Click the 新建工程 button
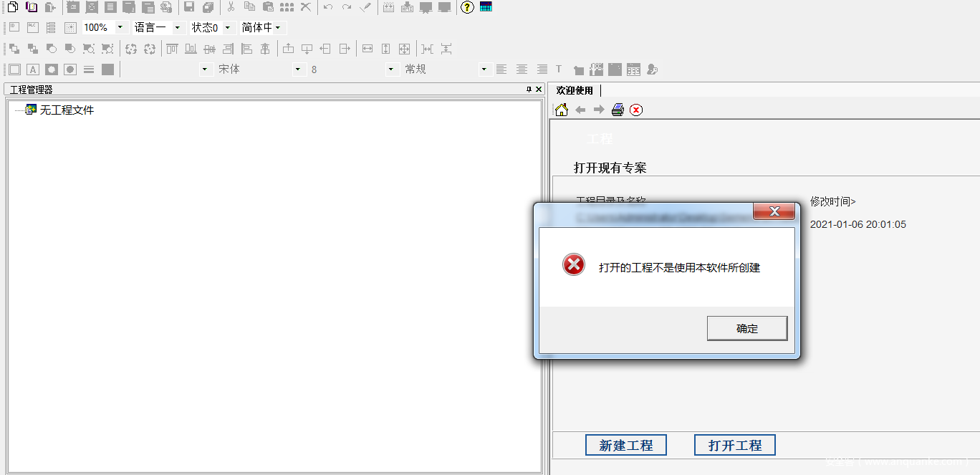The width and height of the screenshot is (980, 475). (626, 445)
